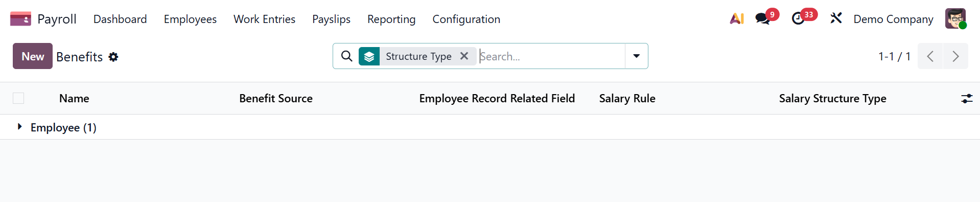Toggle the search options dropdown arrow
This screenshot has width=980, height=202.
[x=636, y=56]
